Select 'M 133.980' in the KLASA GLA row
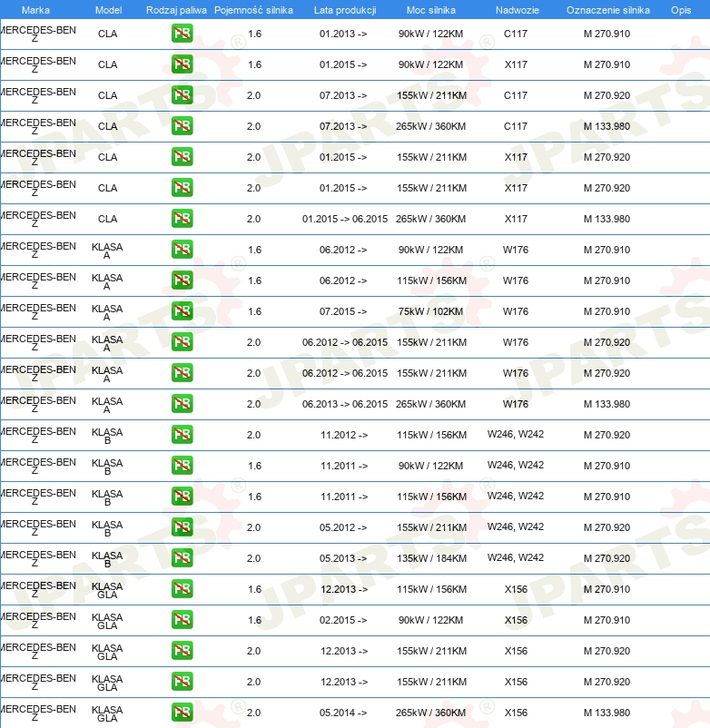 [606, 713]
